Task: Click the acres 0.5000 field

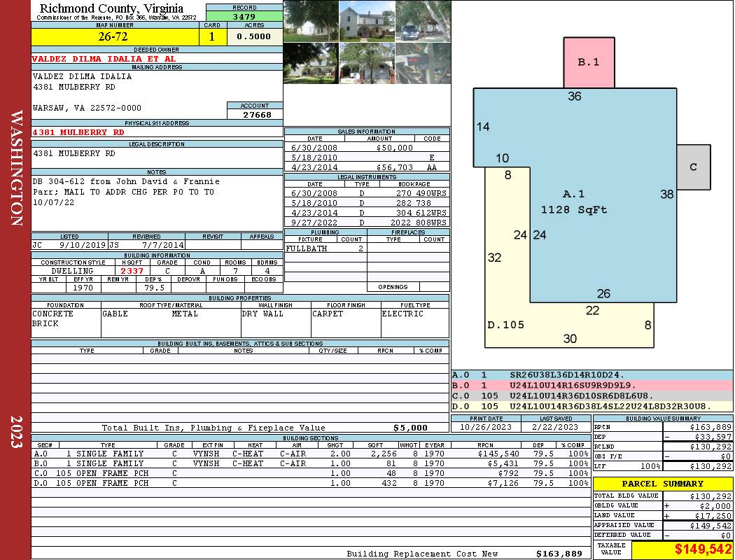Action: [255, 37]
